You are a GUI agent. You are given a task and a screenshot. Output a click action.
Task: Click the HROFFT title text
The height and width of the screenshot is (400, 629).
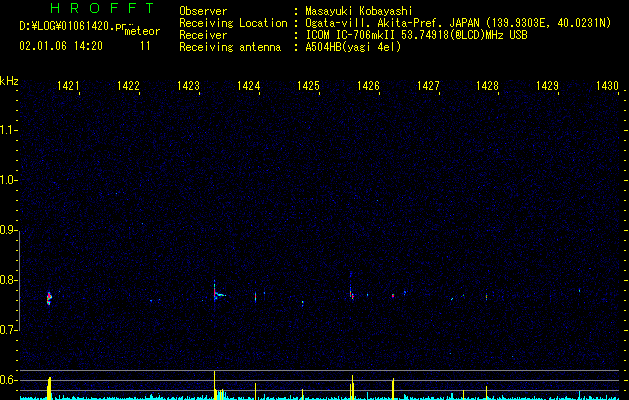pyautogui.click(x=102, y=8)
